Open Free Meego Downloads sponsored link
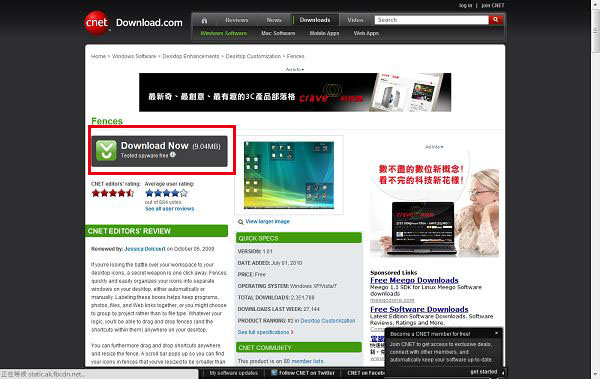This screenshot has height=379, width=600. tap(414, 280)
